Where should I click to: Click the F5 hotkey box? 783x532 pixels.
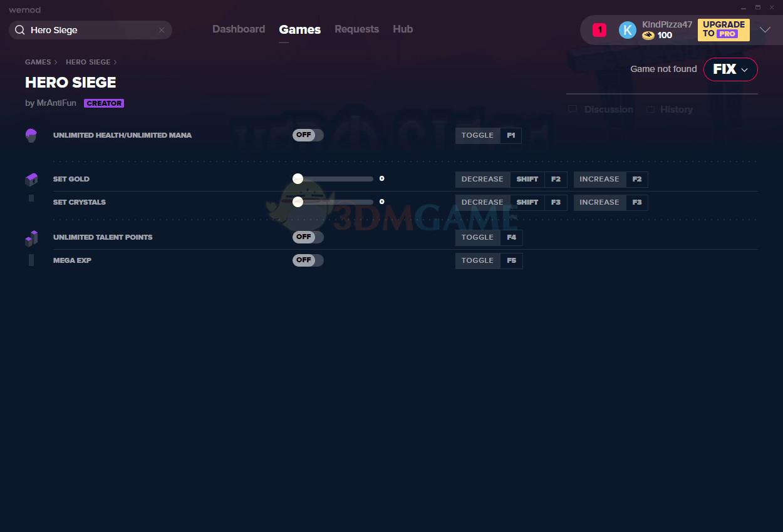click(512, 260)
